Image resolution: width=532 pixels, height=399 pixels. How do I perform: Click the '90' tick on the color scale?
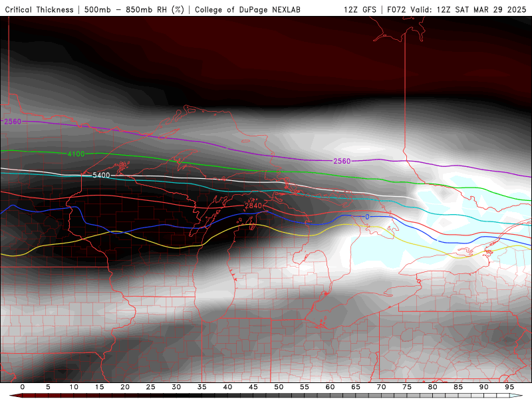click(483, 387)
